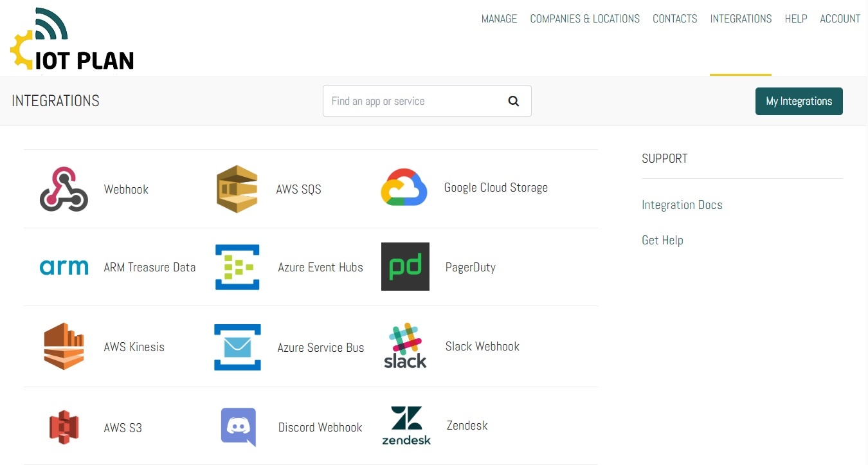Click the INTEGRATIONS page heading
868x465 pixels.
coord(55,101)
